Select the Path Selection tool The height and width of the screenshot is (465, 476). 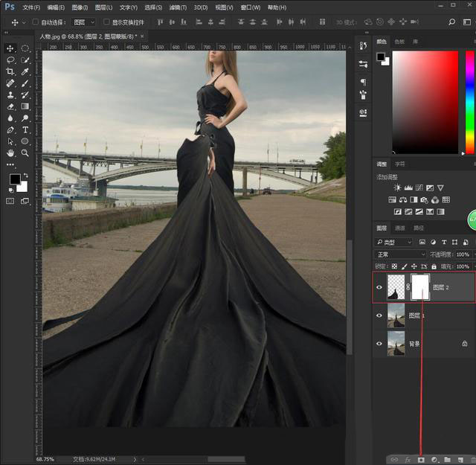click(x=10, y=141)
